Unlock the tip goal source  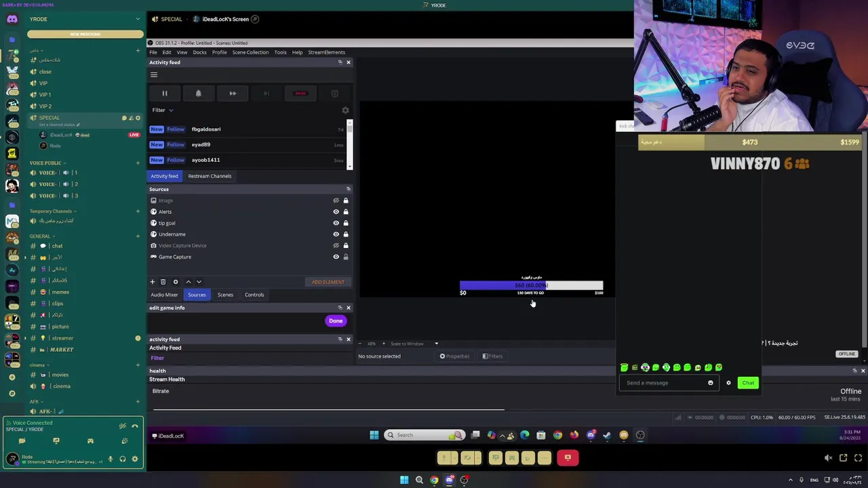346,223
